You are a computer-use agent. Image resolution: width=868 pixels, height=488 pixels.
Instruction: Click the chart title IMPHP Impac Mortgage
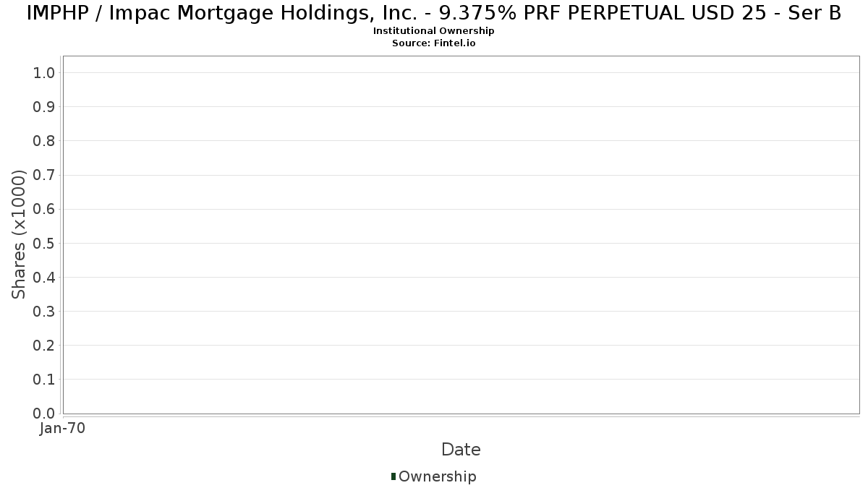point(434,12)
